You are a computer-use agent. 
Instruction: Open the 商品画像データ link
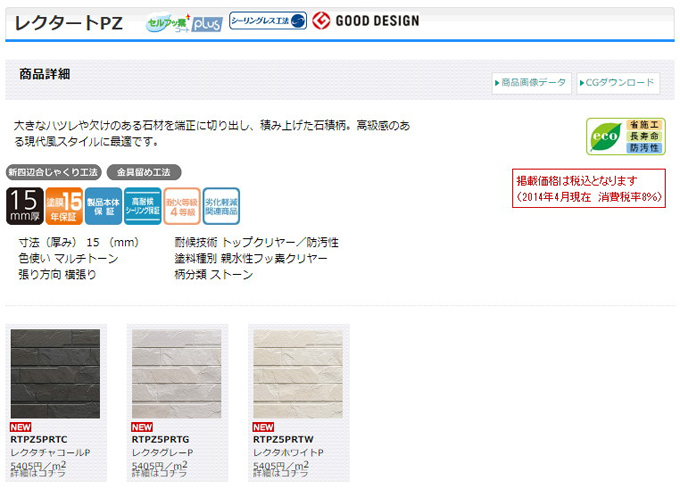point(532,83)
